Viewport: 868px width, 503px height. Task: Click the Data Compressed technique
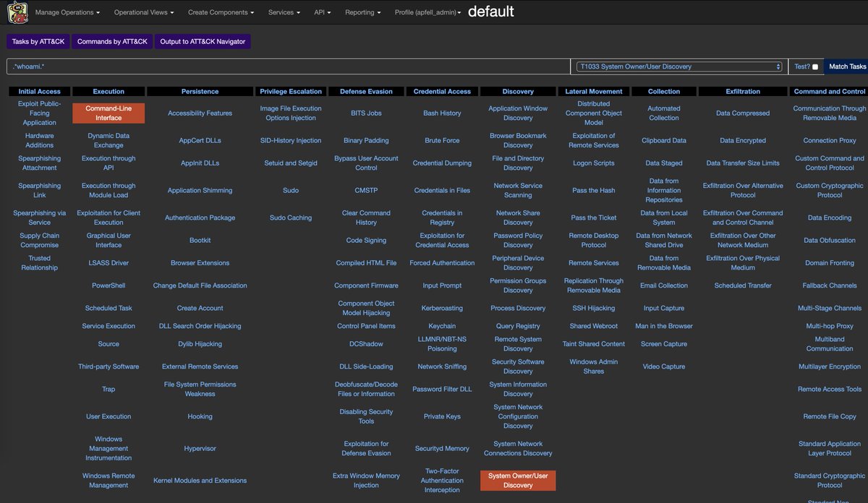click(743, 113)
